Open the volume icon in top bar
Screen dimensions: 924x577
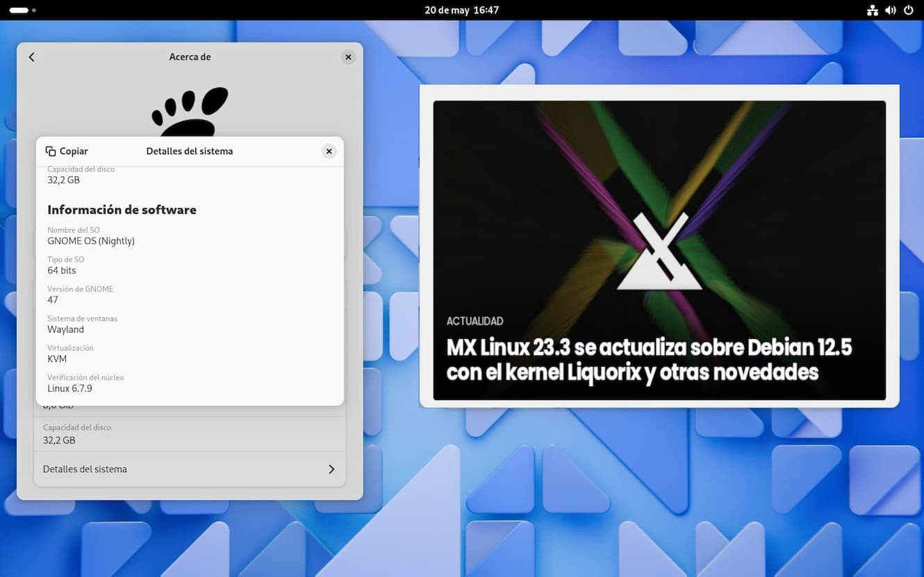891,10
